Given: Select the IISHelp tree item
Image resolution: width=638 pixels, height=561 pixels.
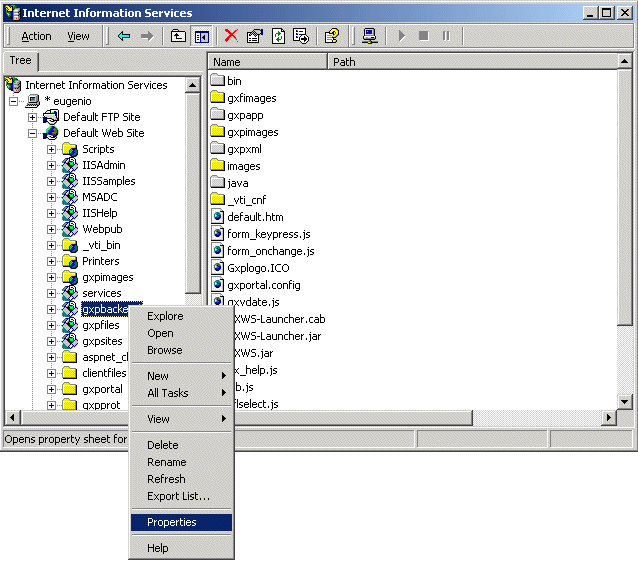Looking at the screenshot, I should tap(100, 213).
